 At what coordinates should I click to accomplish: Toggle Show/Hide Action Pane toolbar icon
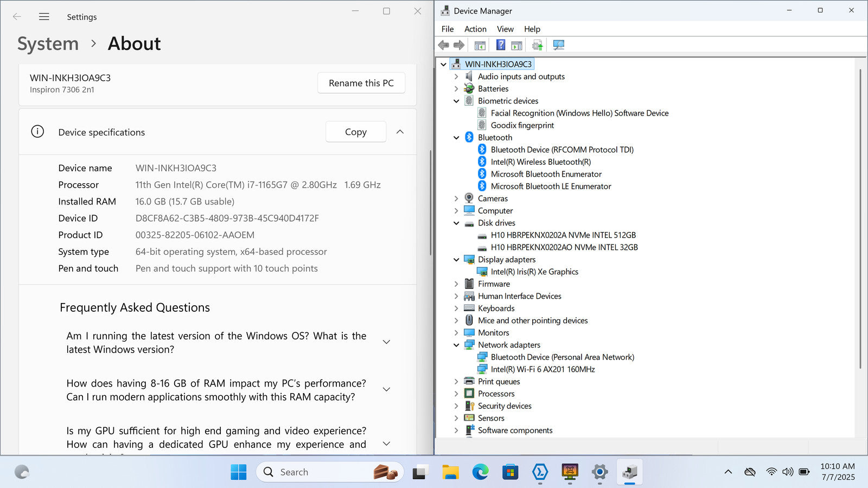tap(516, 45)
